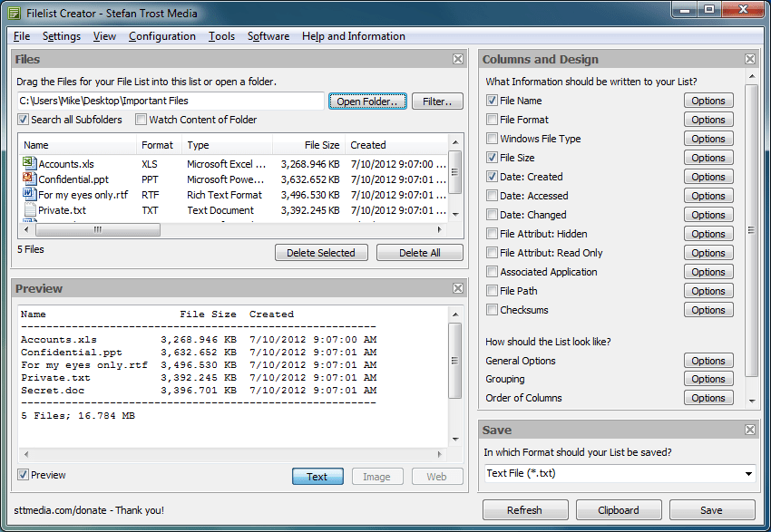Click the folder path input field
The height and width of the screenshot is (532, 771).
(171, 101)
